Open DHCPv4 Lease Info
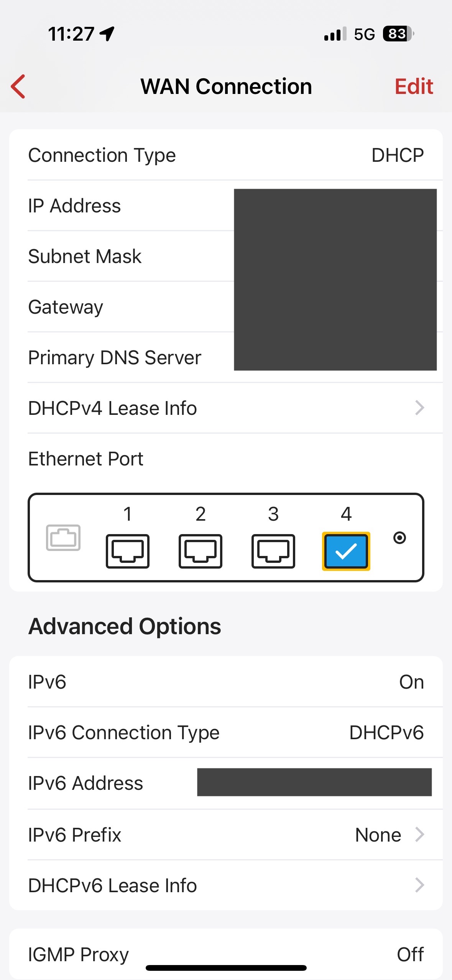 [226, 408]
